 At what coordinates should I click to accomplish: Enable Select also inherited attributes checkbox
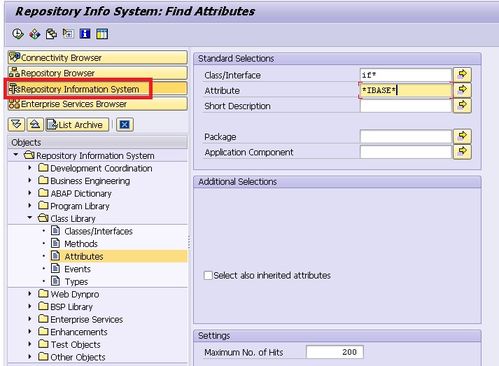(x=208, y=275)
